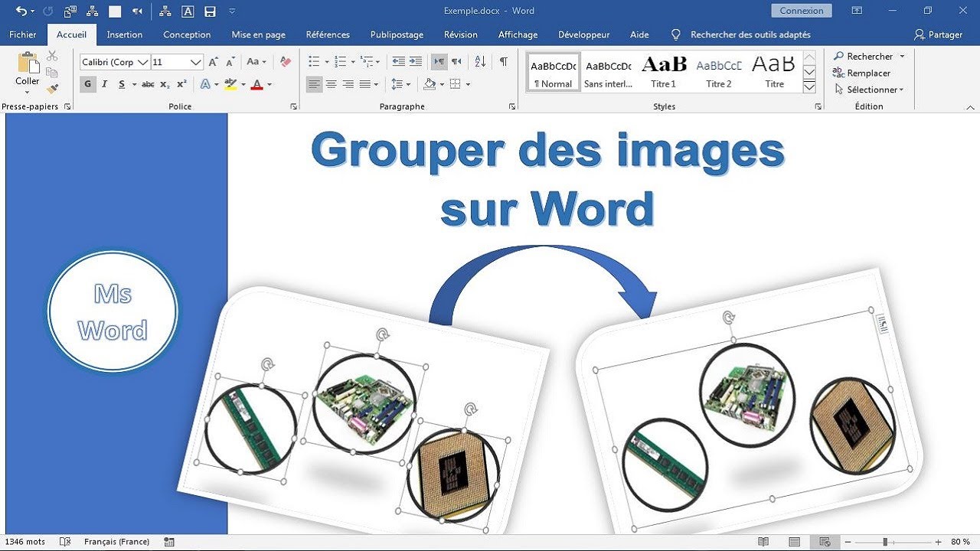Viewport: 980px width, 551px height.
Task: Apply the Titre 2 style
Action: pyautogui.click(x=719, y=73)
